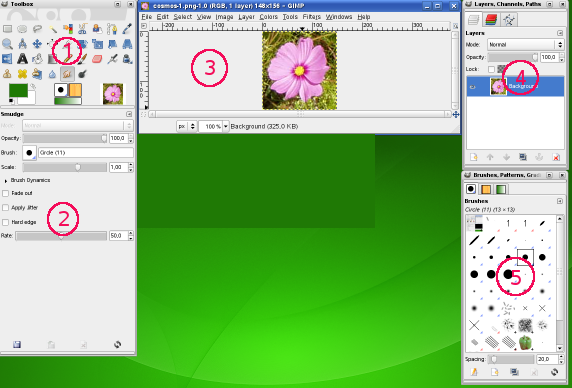Select the Perspective Clone tool

(x=37, y=74)
